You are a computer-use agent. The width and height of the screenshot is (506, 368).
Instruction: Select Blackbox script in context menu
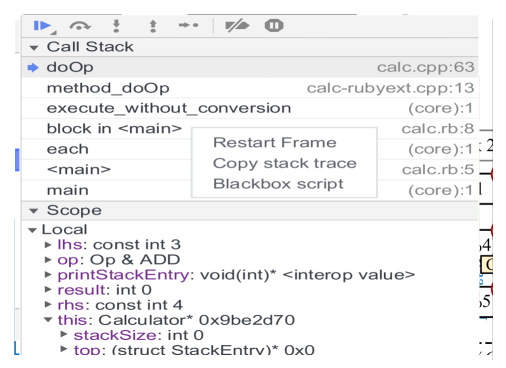(x=278, y=184)
